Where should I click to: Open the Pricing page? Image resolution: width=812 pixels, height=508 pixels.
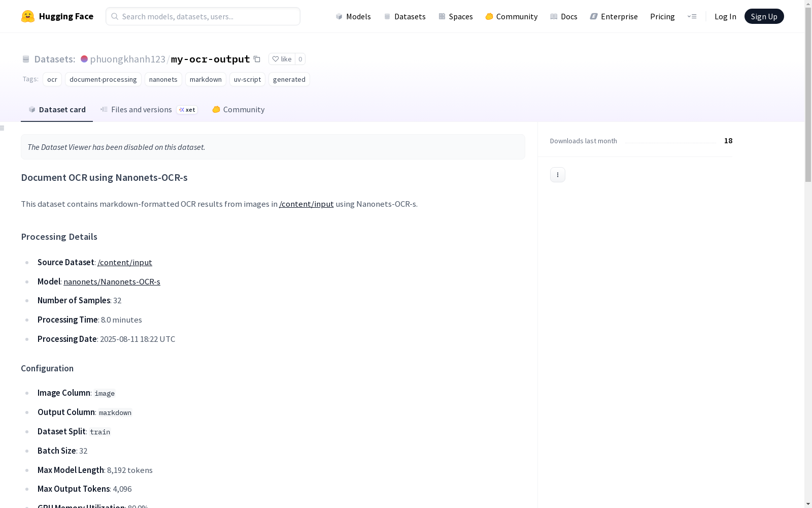662,16
